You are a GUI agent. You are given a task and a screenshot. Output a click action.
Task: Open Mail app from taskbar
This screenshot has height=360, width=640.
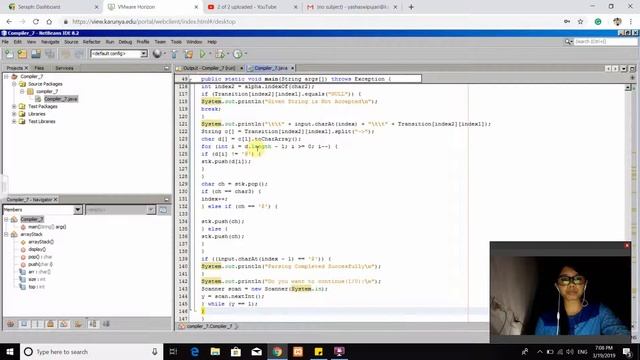coord(256,351)
